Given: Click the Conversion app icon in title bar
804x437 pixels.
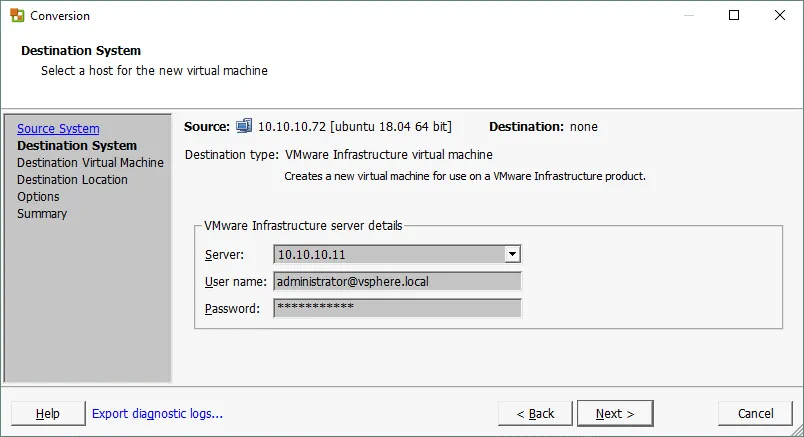Looking at the screenshot, I should (x=16, y=16).
